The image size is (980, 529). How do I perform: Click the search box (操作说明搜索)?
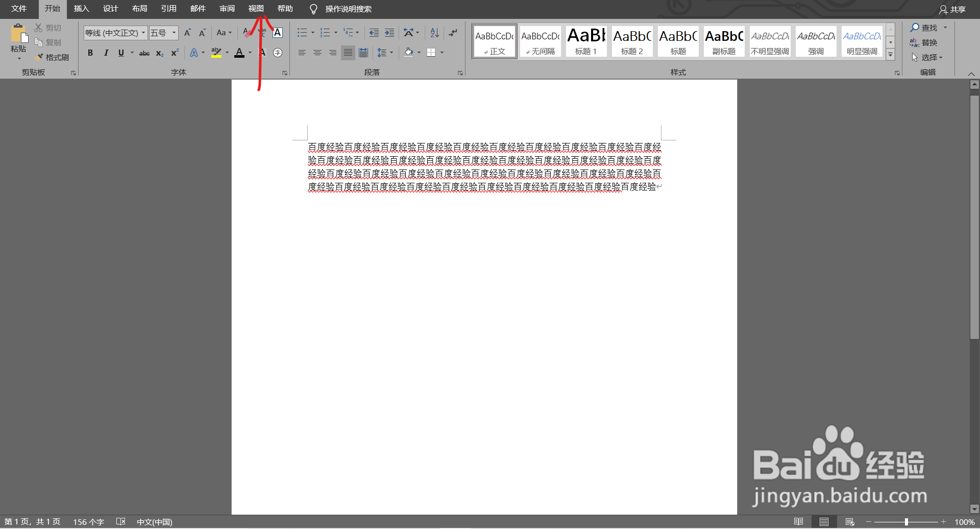click(348, 9)
